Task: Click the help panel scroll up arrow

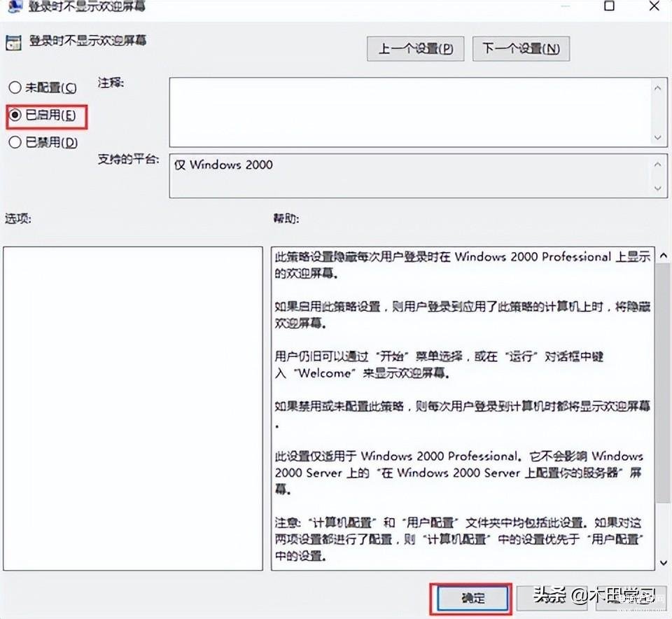Action: click(664, 256)
